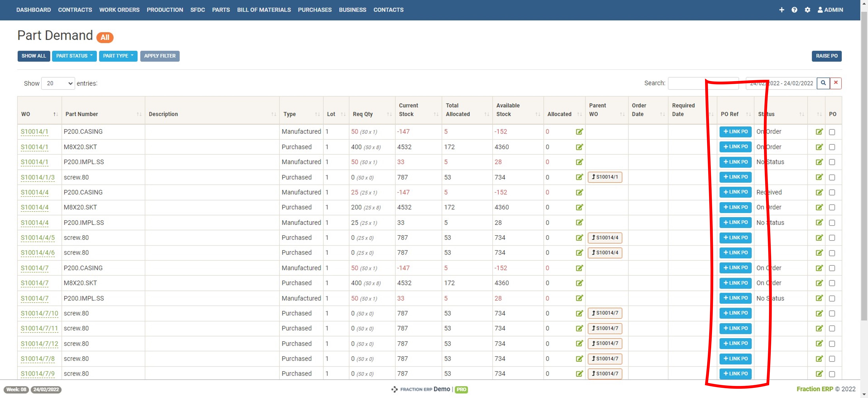Open the Show entries count selector

click(x=58, y=83)
